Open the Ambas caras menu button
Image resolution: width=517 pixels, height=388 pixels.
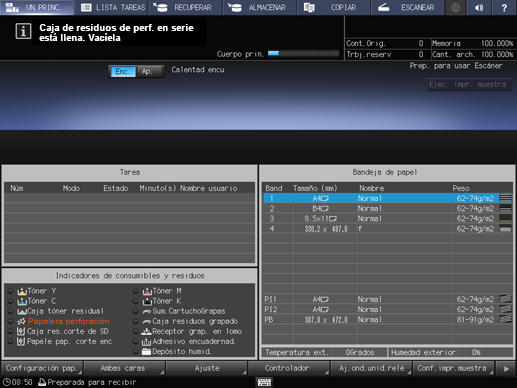tap(124, 368)
